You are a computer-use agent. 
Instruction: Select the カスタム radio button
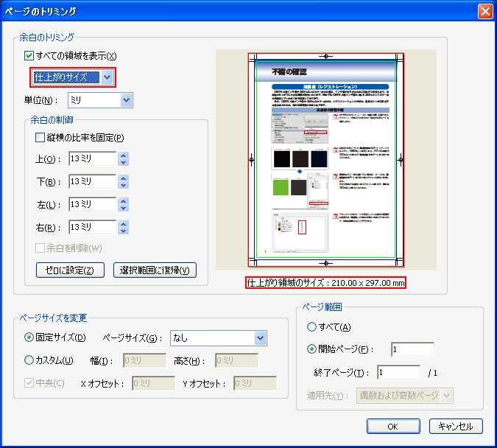(x=29, y=360)
